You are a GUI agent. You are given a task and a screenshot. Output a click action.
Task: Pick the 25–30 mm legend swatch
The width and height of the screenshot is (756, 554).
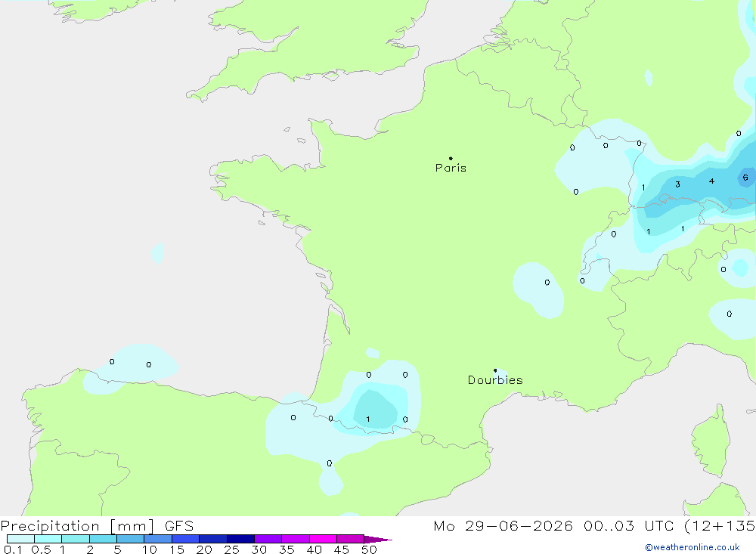240,539
